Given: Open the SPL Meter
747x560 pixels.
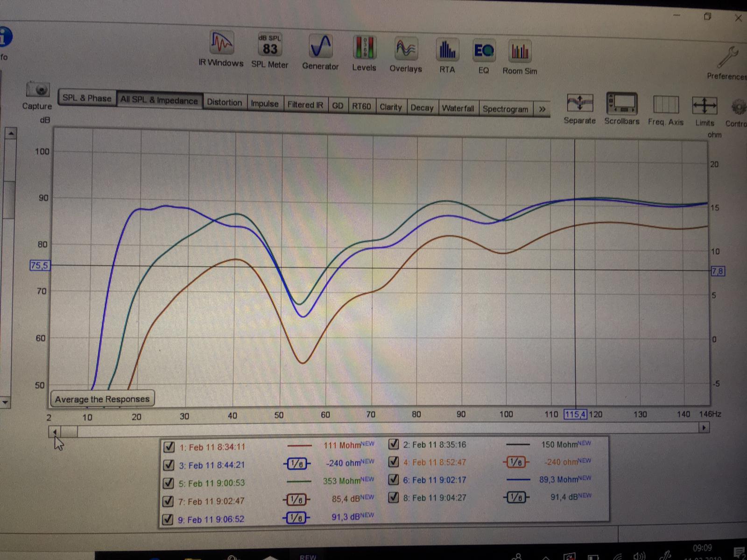Looking at the screenshot, I should point(270,46).
